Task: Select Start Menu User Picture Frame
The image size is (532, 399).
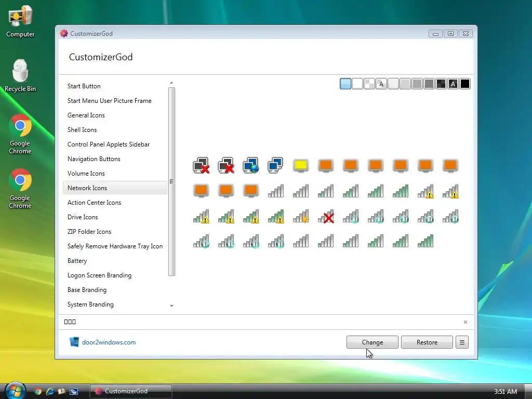Action: [115, 101]
